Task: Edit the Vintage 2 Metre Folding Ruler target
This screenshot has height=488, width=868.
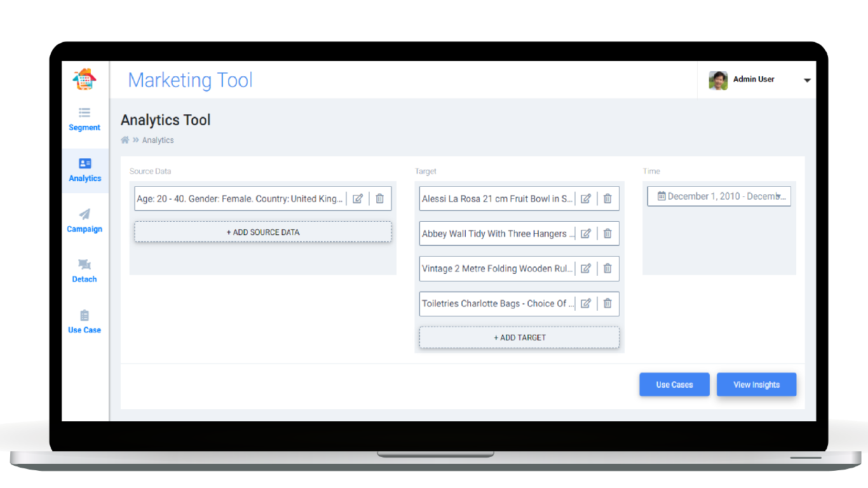Action: [586, 268]
